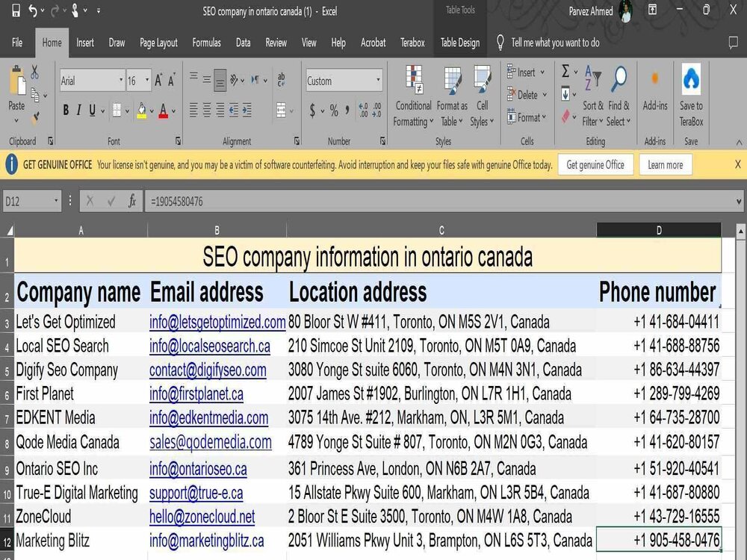Click the Increase Decimal icon
Image resolution: width=747 pixels, height=560 pixels.
(x=363, y=111)
